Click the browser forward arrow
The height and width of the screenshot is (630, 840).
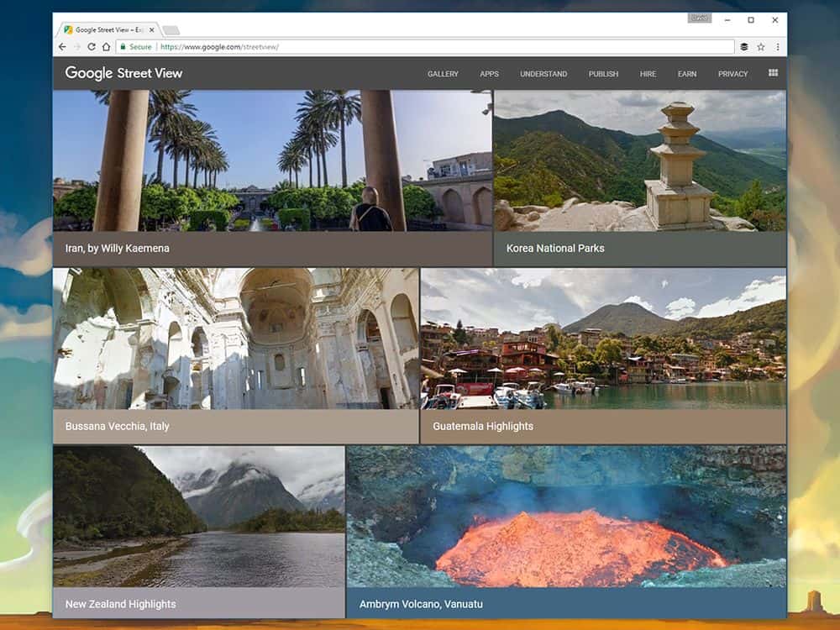click(x=77, y=47)
